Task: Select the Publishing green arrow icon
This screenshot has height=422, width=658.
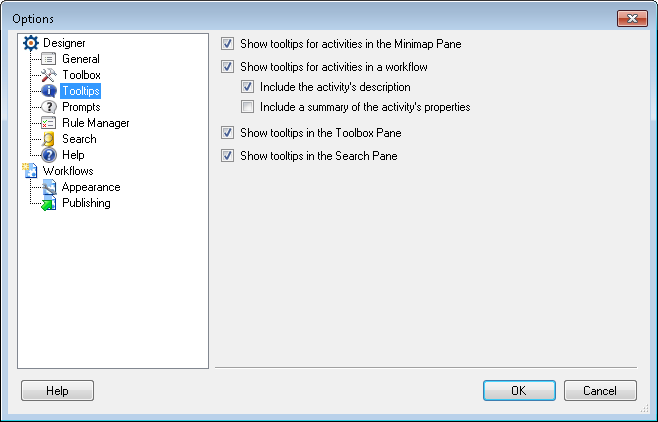Action: 49,203
